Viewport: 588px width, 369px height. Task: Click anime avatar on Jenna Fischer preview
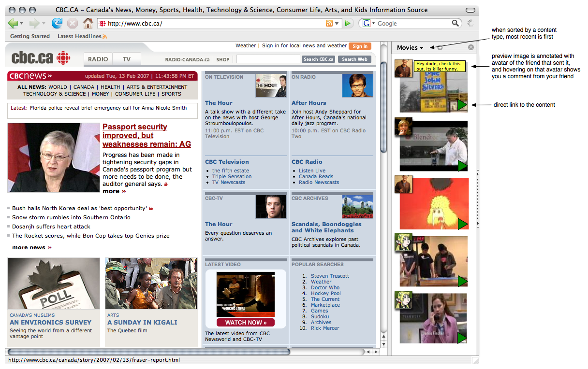click(403, 300)
